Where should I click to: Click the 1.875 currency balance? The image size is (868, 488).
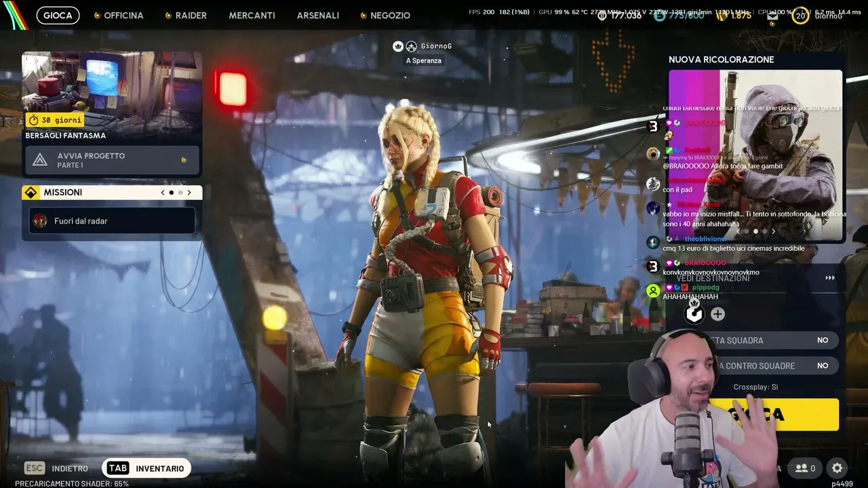click(741, 16)
